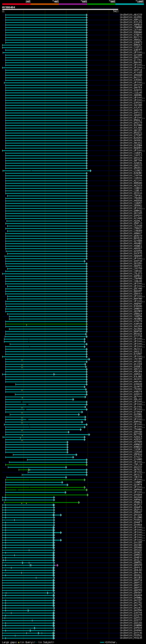Click the UniRef100_A3AFU4 hit label

click(x=131, y=324)
